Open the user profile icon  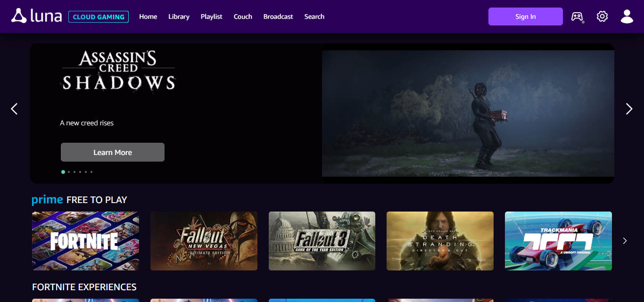pyautogui.click(x=627, y=16)
